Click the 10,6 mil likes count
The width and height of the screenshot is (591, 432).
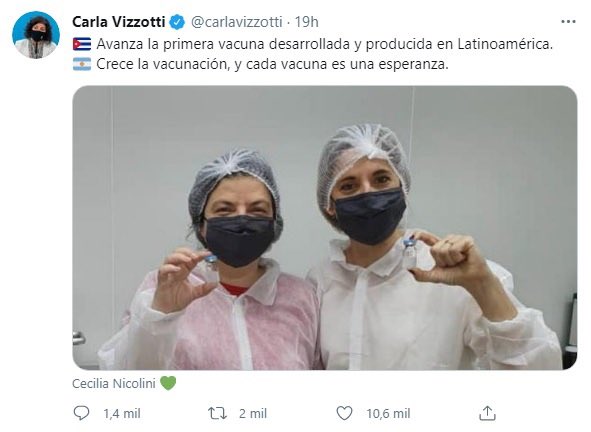[388, 414]
